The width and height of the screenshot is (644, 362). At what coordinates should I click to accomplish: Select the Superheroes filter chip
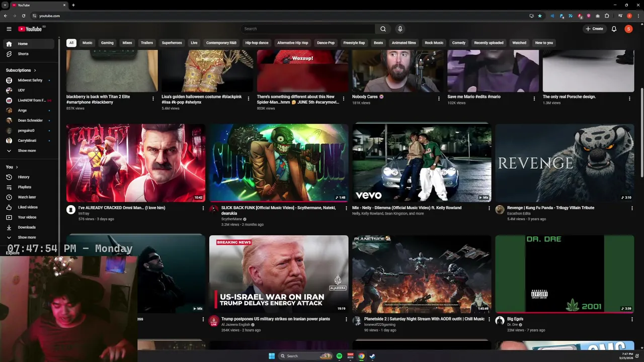pos(172,43)
